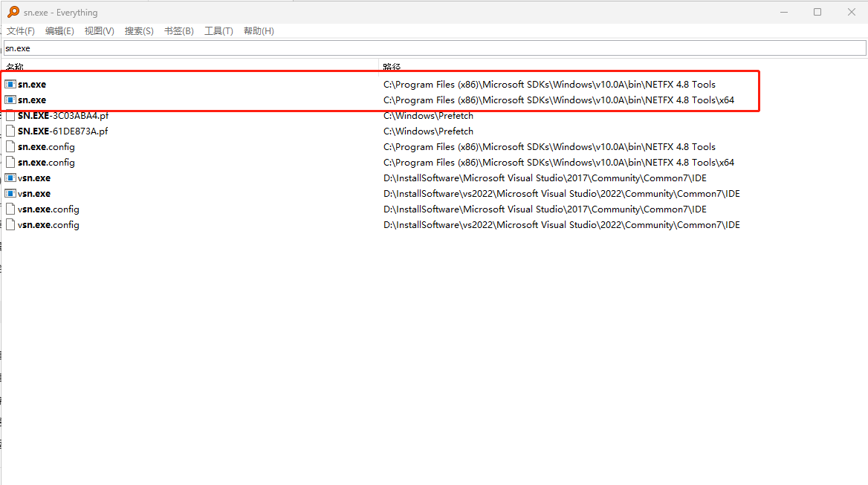The height and width of the screenshot is (485, 868).
Task: Click file icon of SN.EXE-61DE873A.pf
Action: tap(10, 131)
